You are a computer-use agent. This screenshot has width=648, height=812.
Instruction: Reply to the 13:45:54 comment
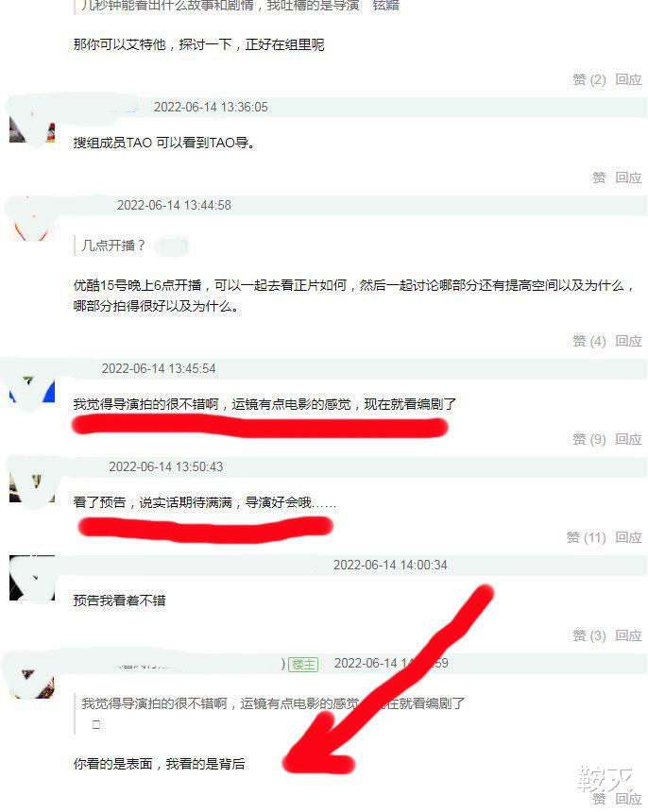click(628, 439)
